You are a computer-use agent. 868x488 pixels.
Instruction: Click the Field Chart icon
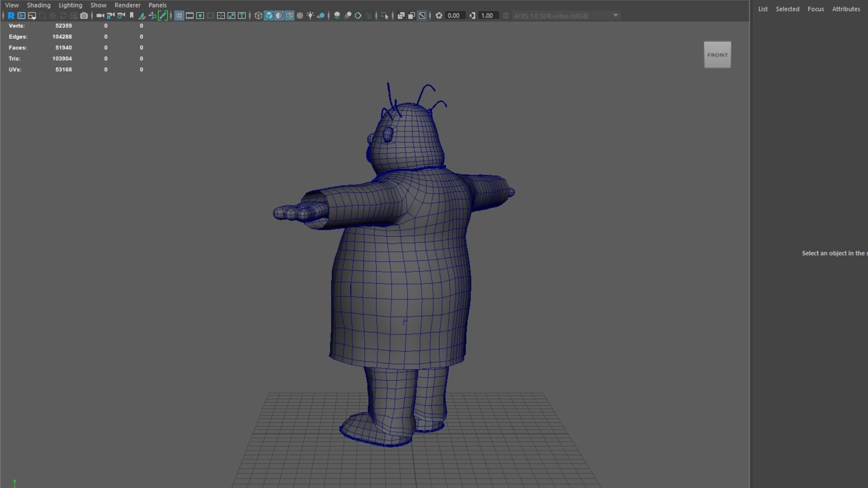click(x=221, y=15)
